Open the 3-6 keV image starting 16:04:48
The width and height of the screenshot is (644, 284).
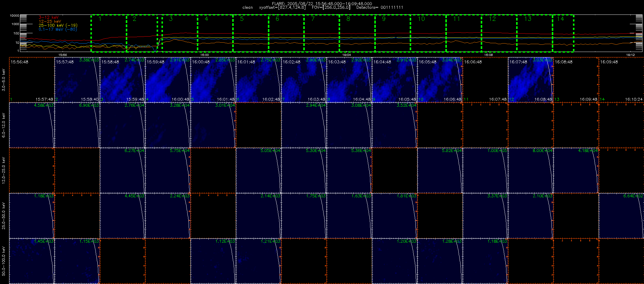tap(395, 80)
